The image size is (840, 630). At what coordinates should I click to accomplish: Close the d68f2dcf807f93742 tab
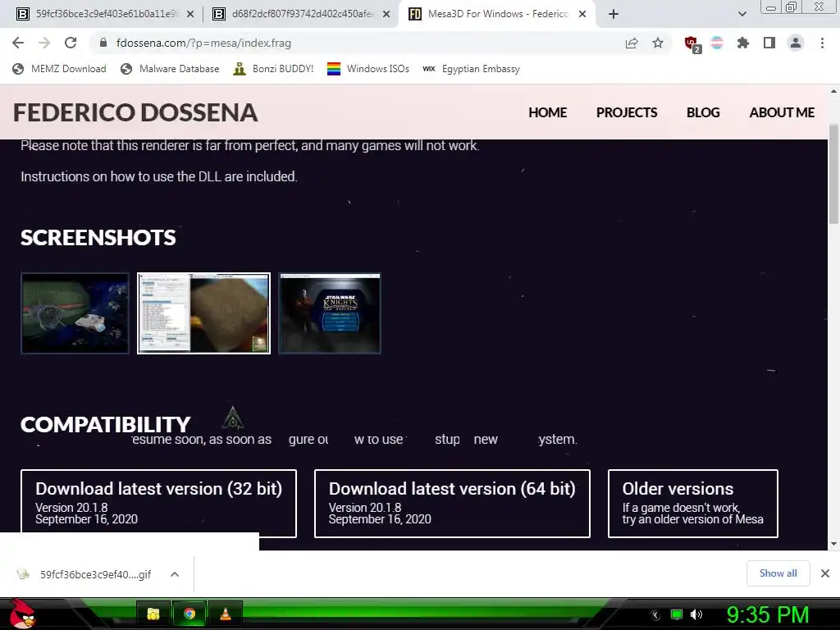[x=386, y=14]
